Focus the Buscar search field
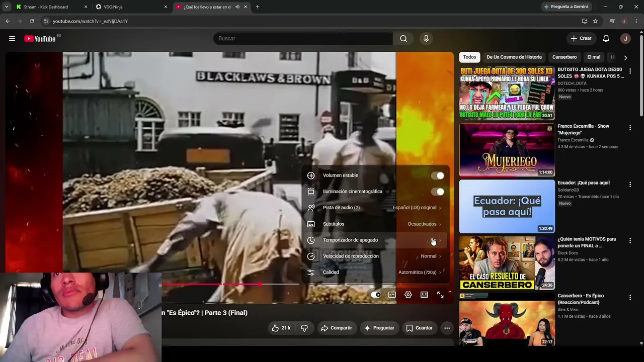 [x=303, y=39]
